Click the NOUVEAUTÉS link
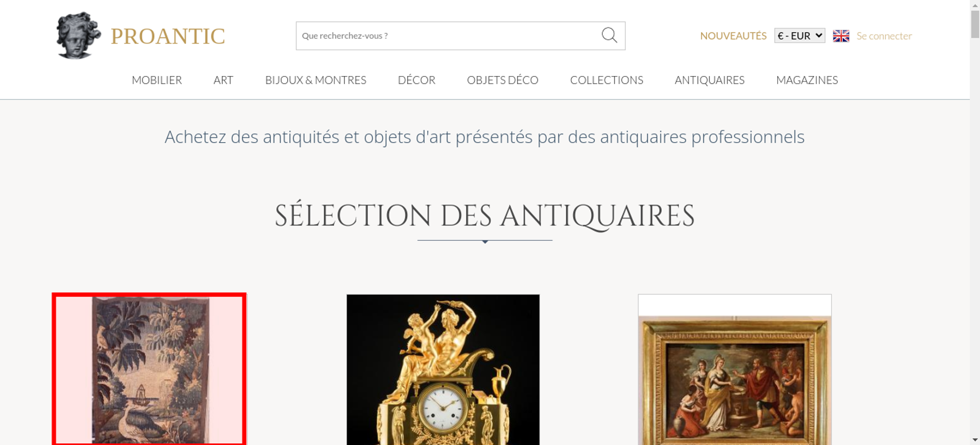Screen dimensions: 980x445 pyautogui.click(x=733, y=36)
